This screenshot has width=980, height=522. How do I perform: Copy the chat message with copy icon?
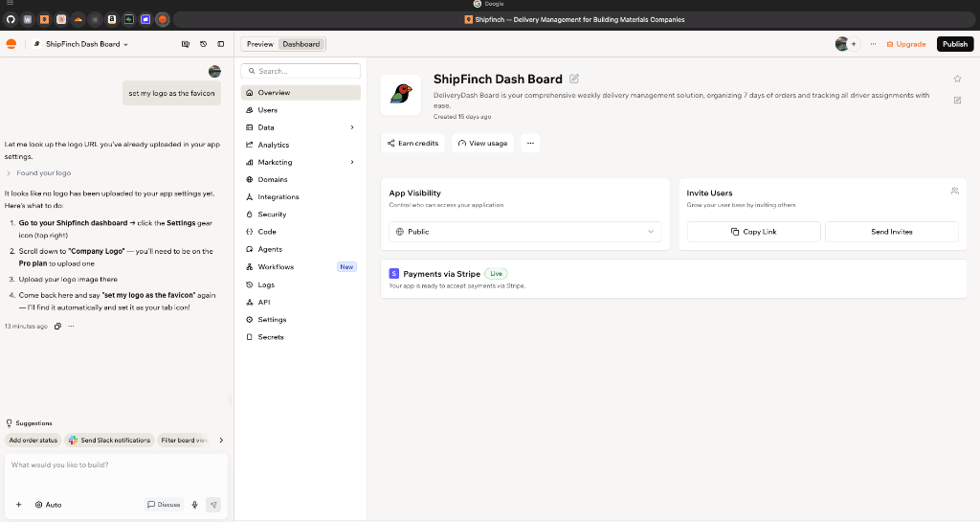coord(57,327)
